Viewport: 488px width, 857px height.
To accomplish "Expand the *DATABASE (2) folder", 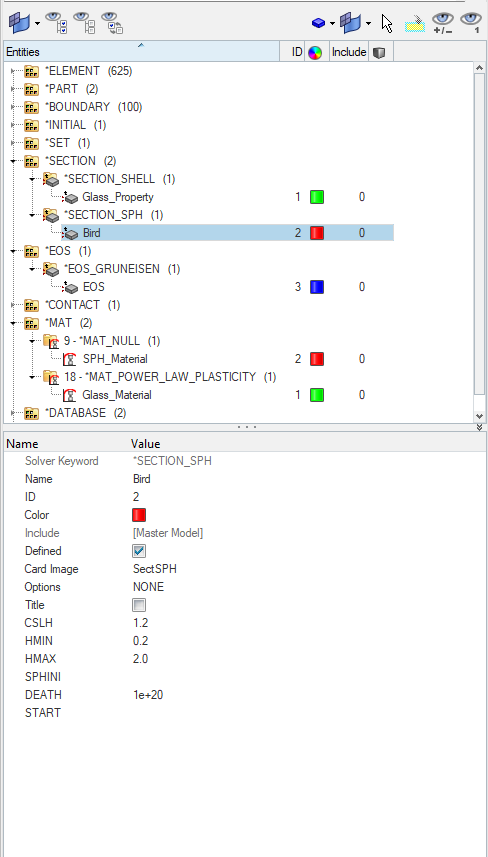I will tap(13, 413).
